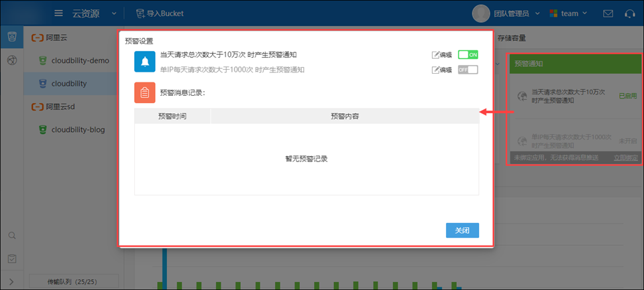Click the blue bell alert icon
The height and width of the screenshot is (290, 644).
pos(145,62)
